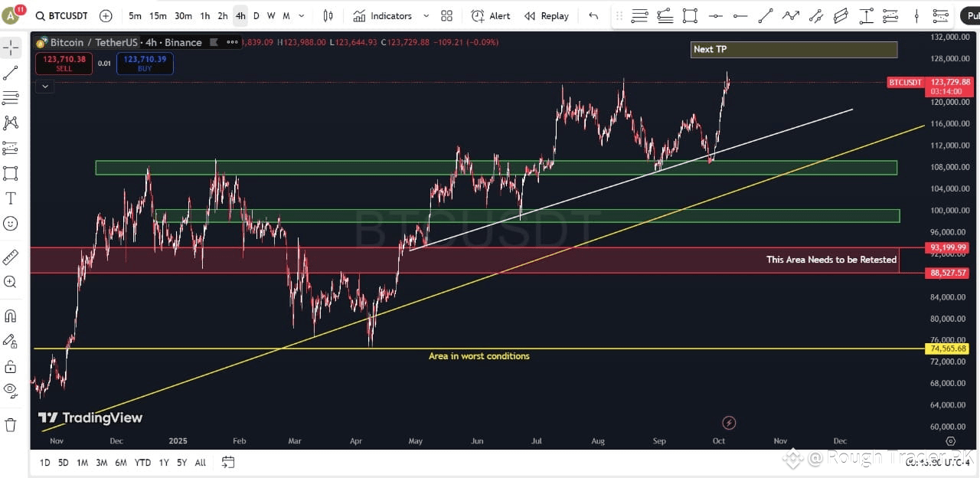Create a new Alert
The height and width of the screenshot is (478, 980).
[491, 16]
